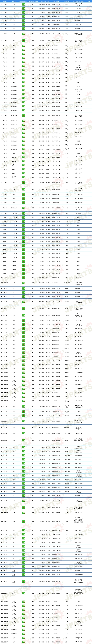Click the fuel icon in the J5 170 (XN1T) row
Image resolution: width=92 pixels, height=644 pixels.
23,642
